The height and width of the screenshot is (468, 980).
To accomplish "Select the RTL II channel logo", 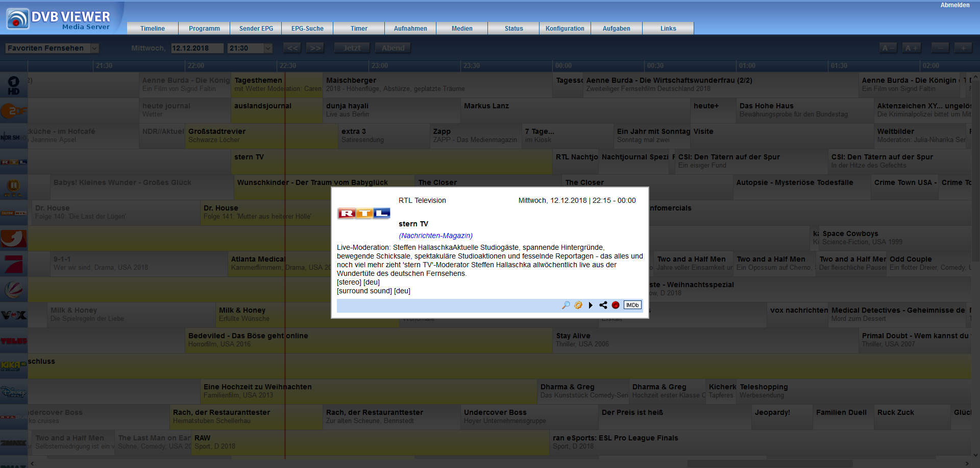I will [x=14, y=188].
